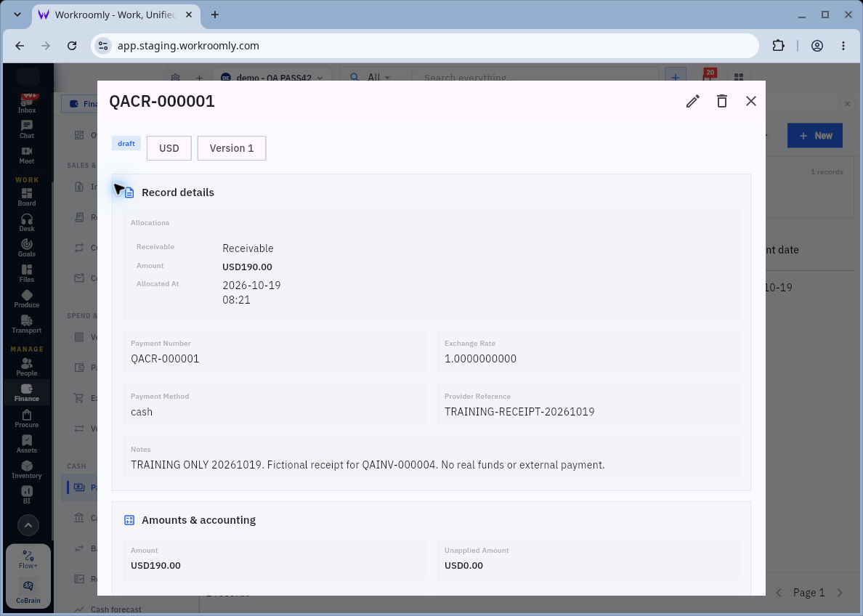This screenshot has width=863, height=616.
Task: Click the allocation amount USD190.00
Action: point(247,267)
